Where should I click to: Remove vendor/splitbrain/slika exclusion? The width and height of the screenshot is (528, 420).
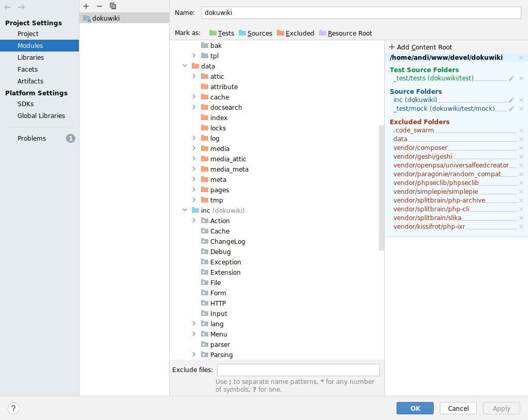(521, 218)
